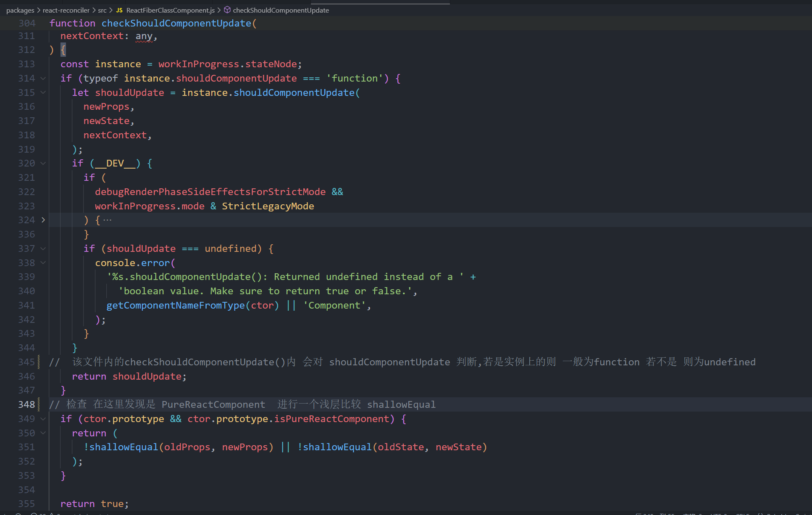Click "'Component'" string on line 341
812x515 pixels.
(x=334, y=305)
